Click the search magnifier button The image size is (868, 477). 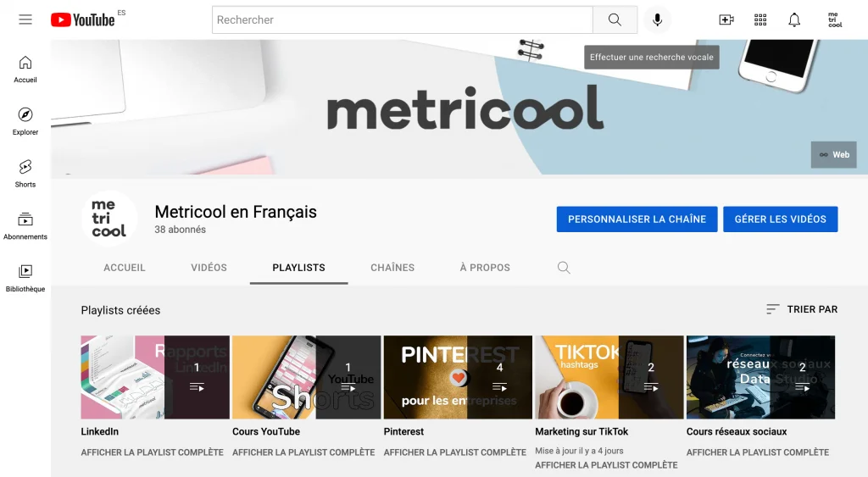(x=615, y=20)
